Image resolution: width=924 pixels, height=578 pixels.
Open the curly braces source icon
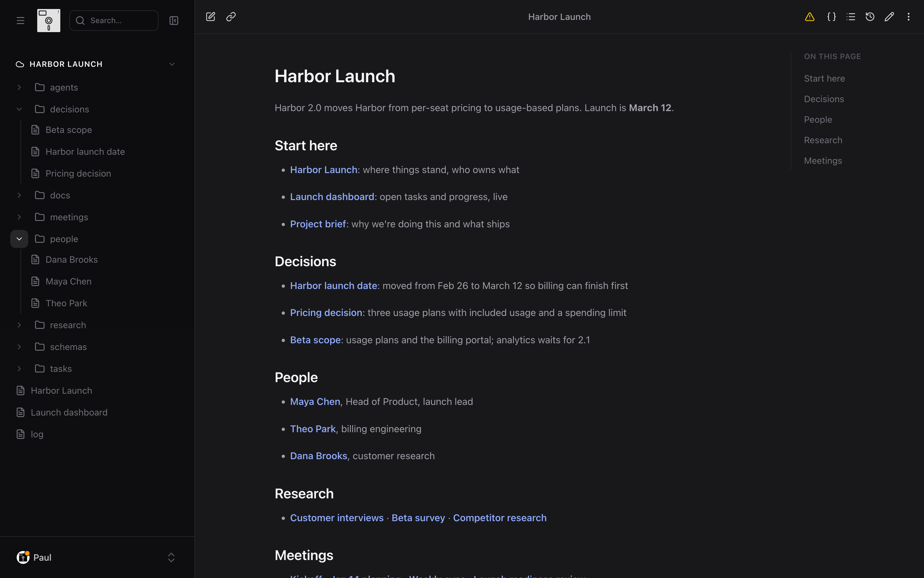[831, 17]
